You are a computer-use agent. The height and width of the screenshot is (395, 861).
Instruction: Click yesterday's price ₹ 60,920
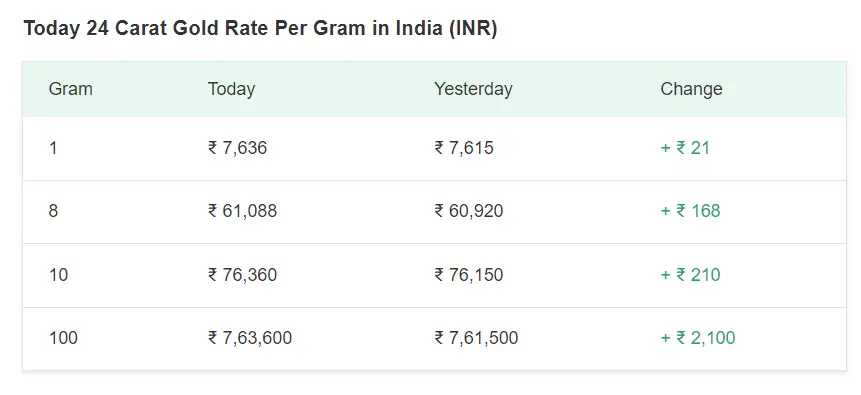tap(468, 211)
